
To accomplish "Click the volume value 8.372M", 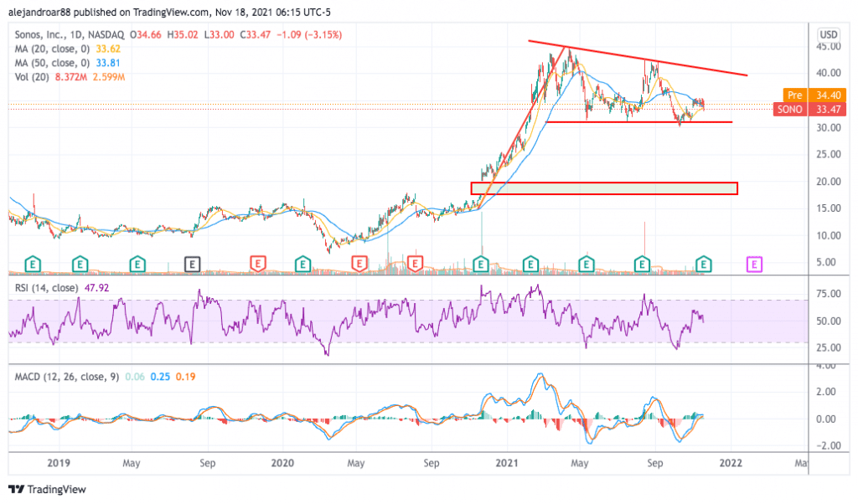I will [x=70, y=77].
